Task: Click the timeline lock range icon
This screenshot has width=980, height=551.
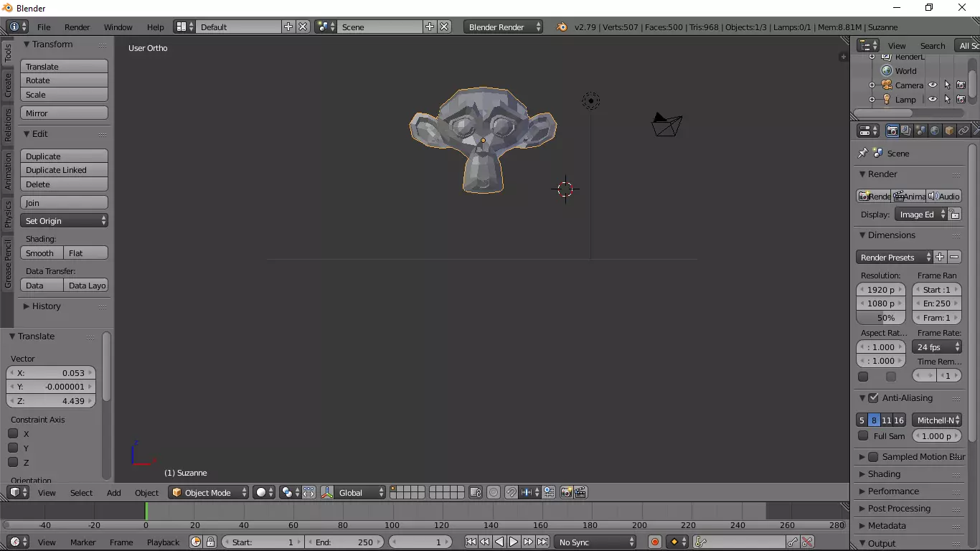Action: point(210,542)
